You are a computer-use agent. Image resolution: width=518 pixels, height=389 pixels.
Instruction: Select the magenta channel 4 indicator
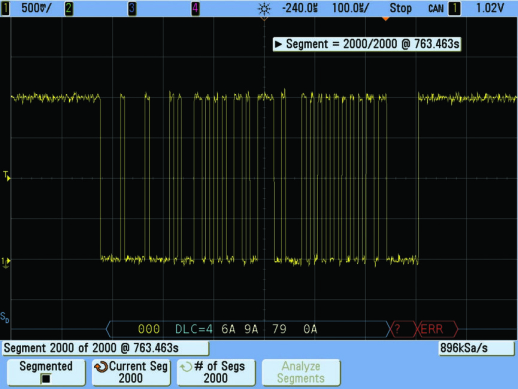195,8
